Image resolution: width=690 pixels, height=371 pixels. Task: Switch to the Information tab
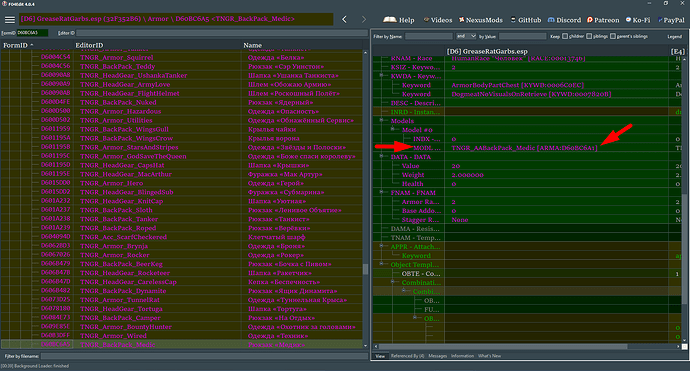(x=462, y=356)
